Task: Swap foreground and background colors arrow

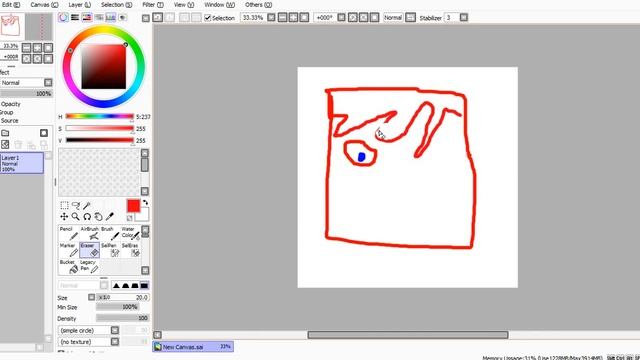Action: point(145,202)
